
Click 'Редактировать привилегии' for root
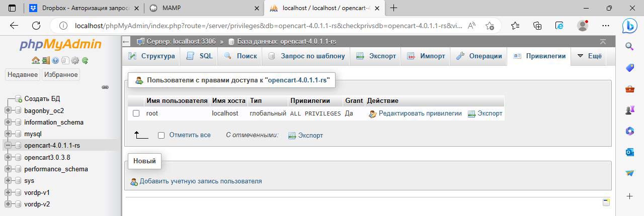pos(420,114)
